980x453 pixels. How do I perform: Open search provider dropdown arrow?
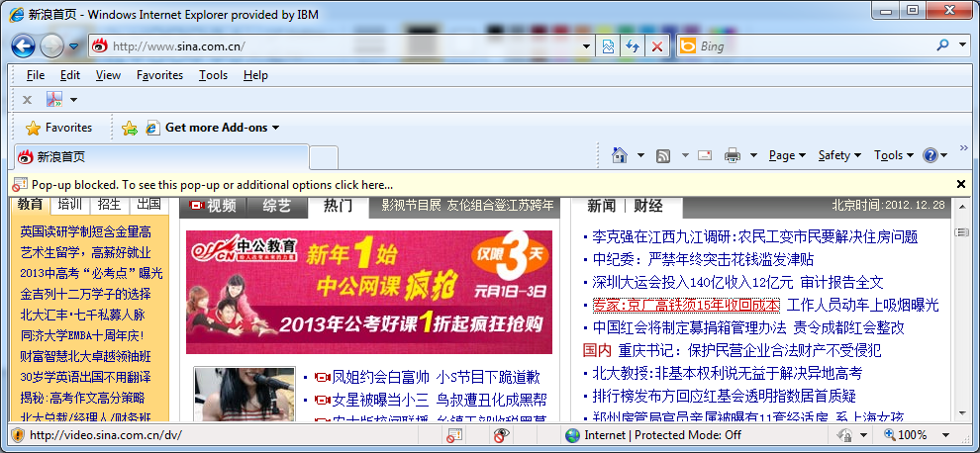tap(960, 45)
